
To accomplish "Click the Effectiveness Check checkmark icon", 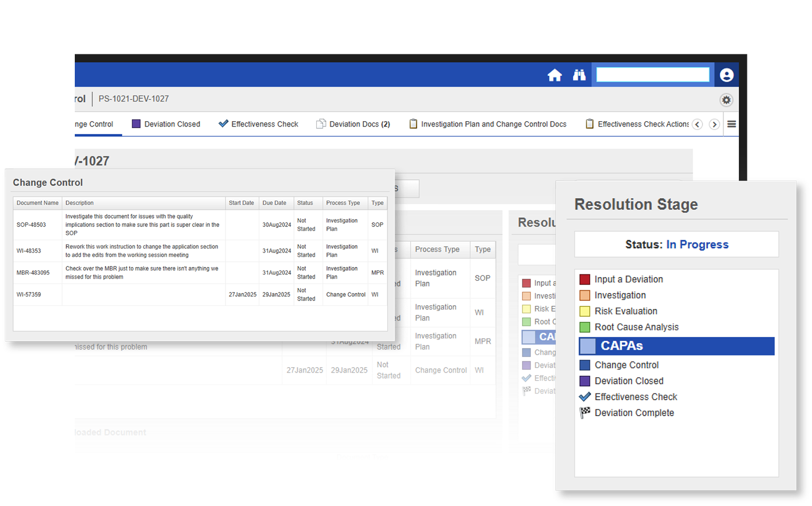I will 223,123.
